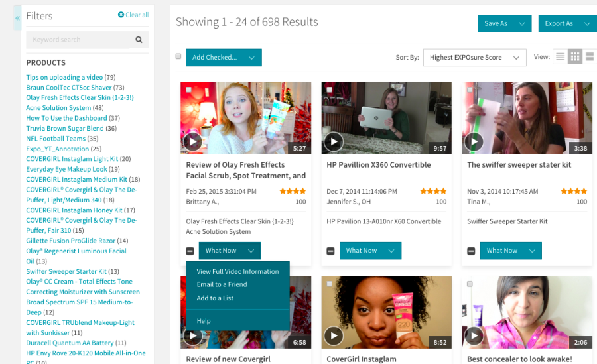Screen dimensions: 597x364
Task: Select Help in the What Now menu
Action: point(204,321)
